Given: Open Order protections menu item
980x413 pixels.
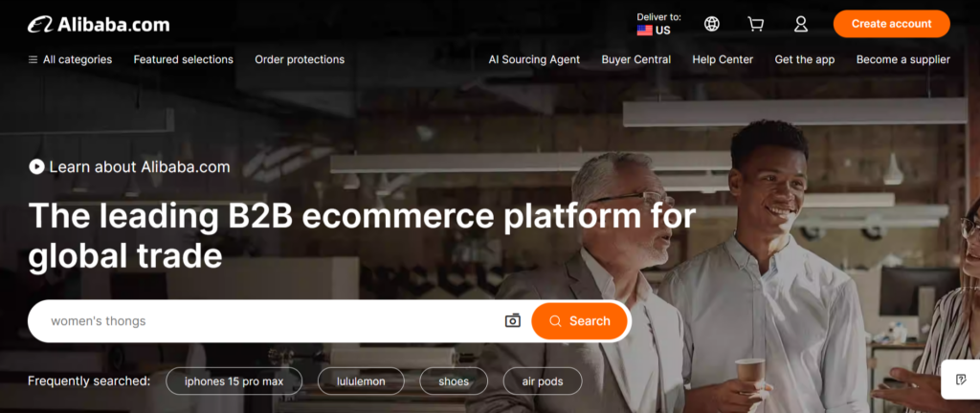Looking at the screenshot, I should pos(300,60).
